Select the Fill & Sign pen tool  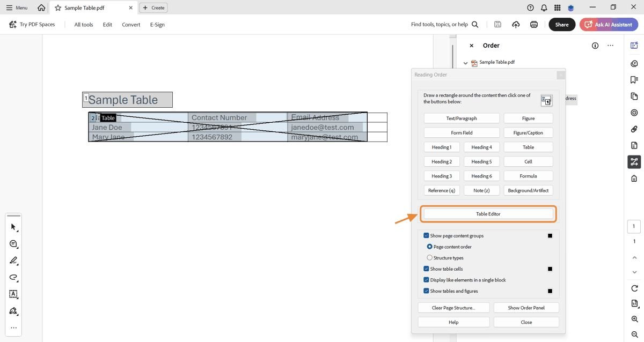(13, 311)
